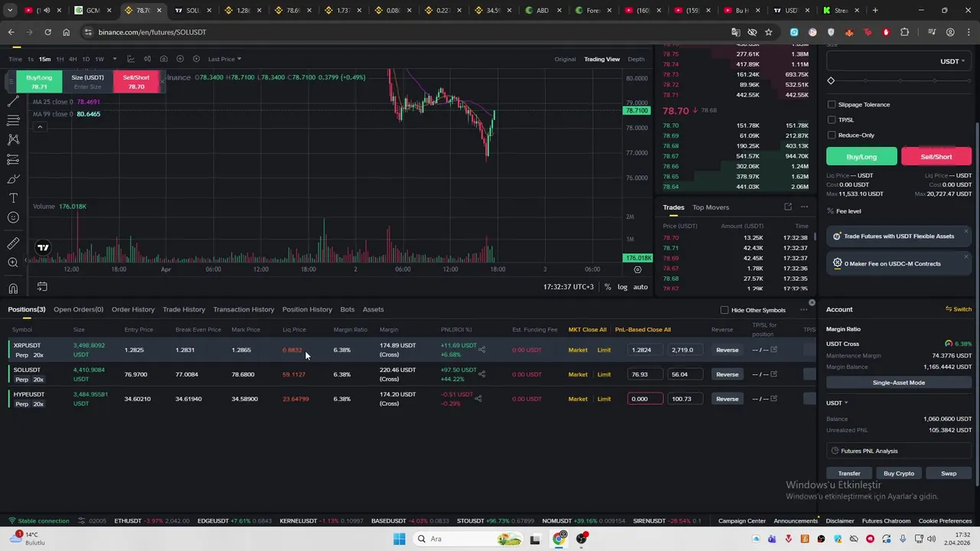Switch to the Open Orders tab
This screenshot has width=980, height=551.
click(78, 309)
